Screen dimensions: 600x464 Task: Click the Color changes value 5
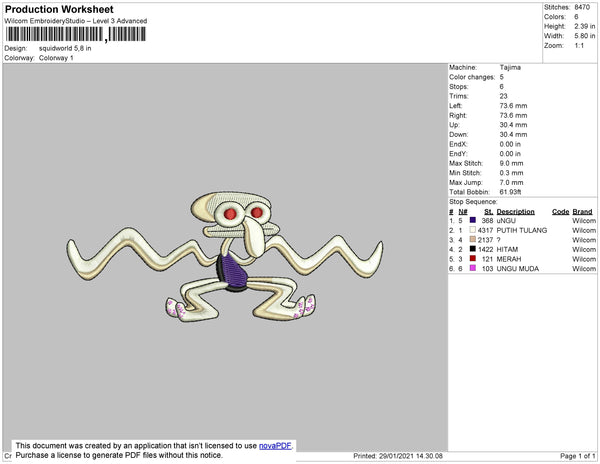coord(502,77)
